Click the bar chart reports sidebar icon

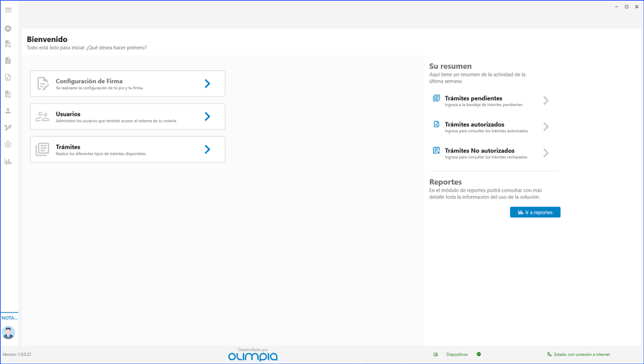(x=8, y=161)
